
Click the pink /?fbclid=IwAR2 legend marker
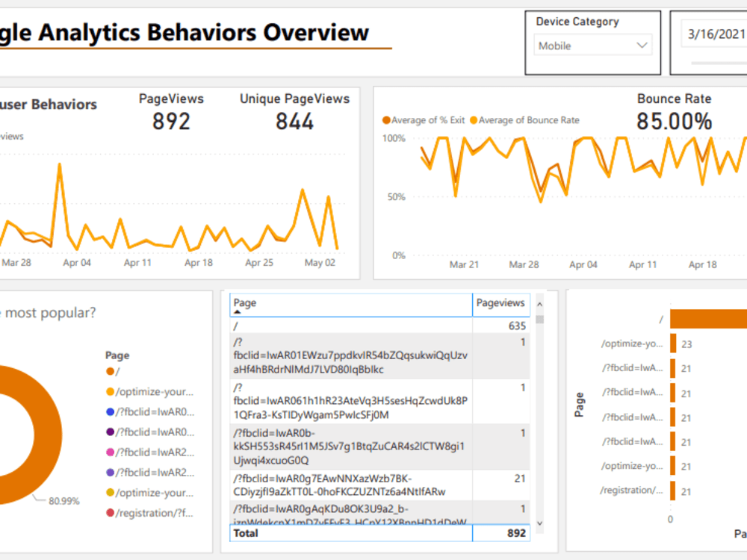click(x=111, y=452)
